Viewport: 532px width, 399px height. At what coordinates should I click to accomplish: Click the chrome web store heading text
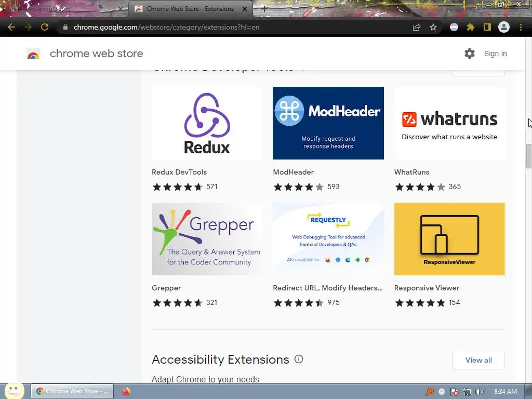click(x=96, y=54)
